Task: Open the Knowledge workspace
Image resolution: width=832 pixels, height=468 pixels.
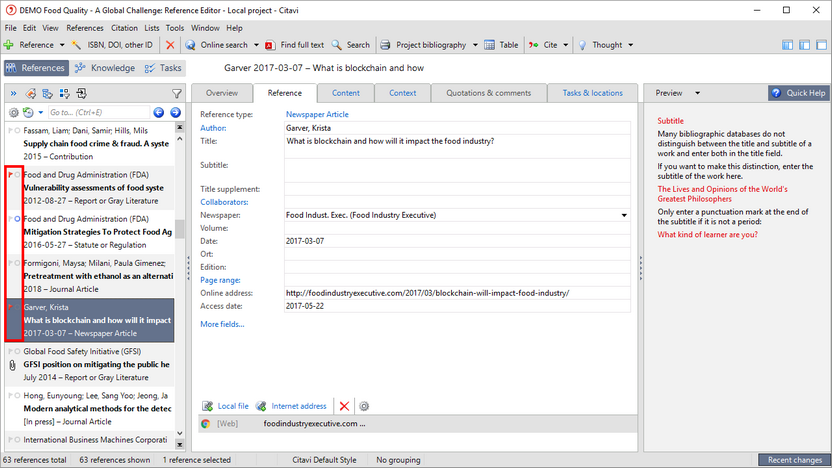Action: pyautogui.click(x=105, y=68)
